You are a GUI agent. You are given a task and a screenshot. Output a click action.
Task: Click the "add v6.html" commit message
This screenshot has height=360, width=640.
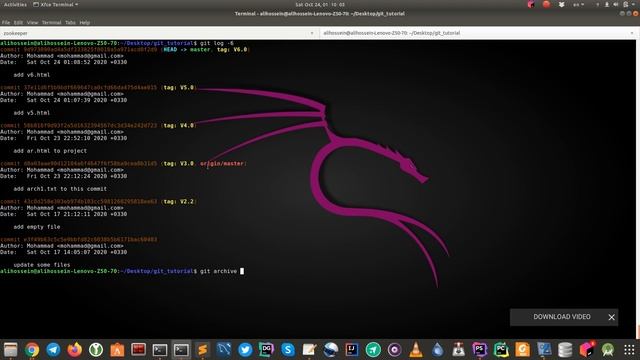pyautogui.click(x=31, y=75)
